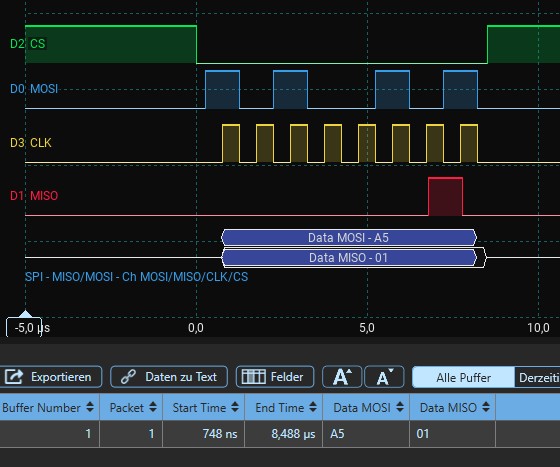Sort by End Time column arrows
Screen dimensions: 560x467
tap(313, 407)
